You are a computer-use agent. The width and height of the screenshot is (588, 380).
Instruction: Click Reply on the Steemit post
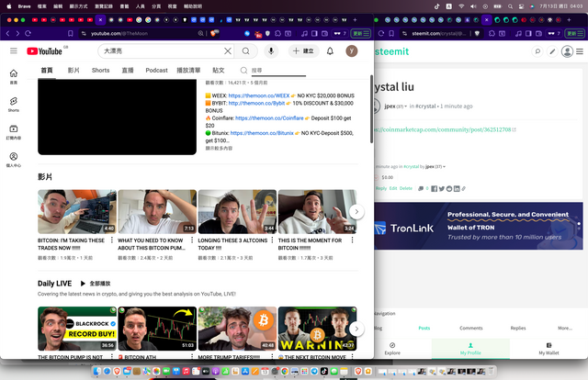click(x=381, y=188)
